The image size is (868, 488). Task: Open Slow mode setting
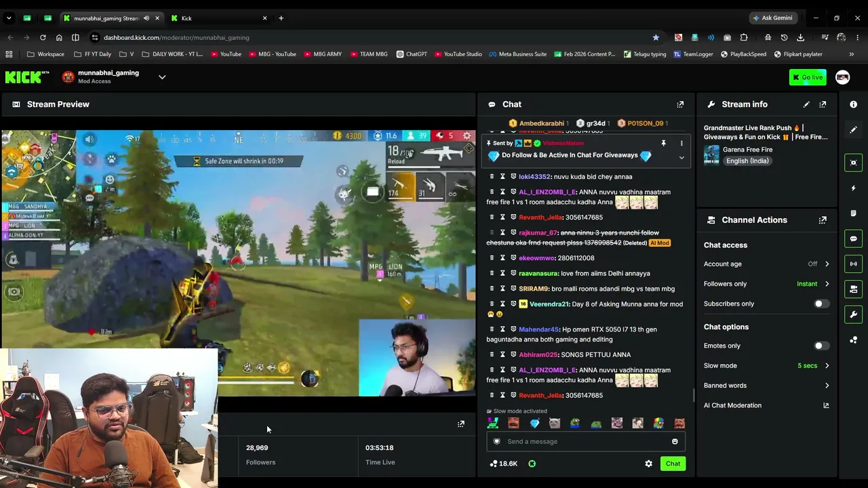(766, 366)
